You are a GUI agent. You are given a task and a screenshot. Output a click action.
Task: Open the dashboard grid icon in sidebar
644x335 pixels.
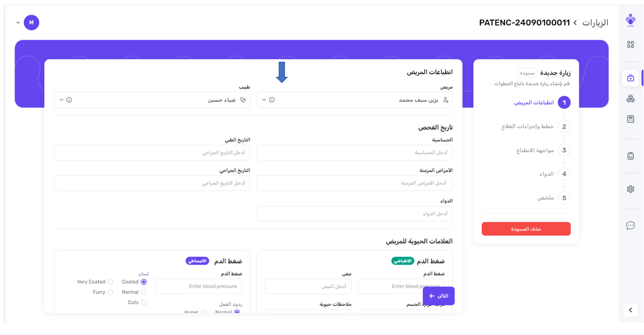tap(631, 44)
